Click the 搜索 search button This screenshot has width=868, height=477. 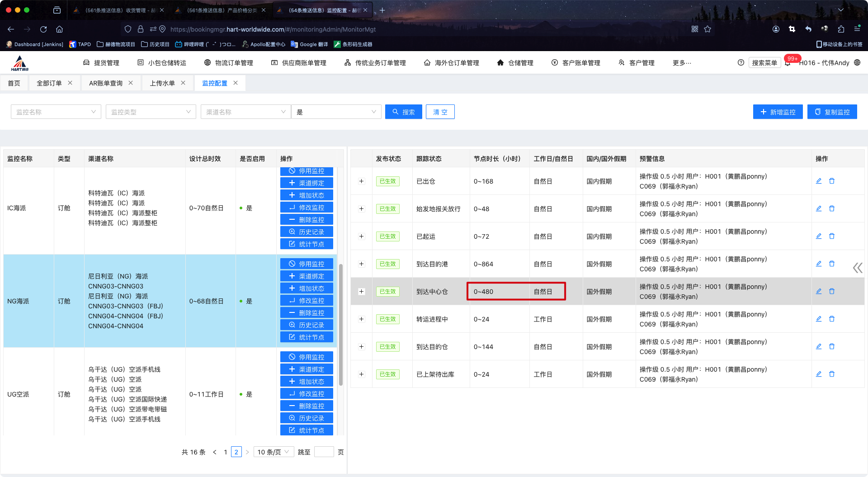coord(403,112)
